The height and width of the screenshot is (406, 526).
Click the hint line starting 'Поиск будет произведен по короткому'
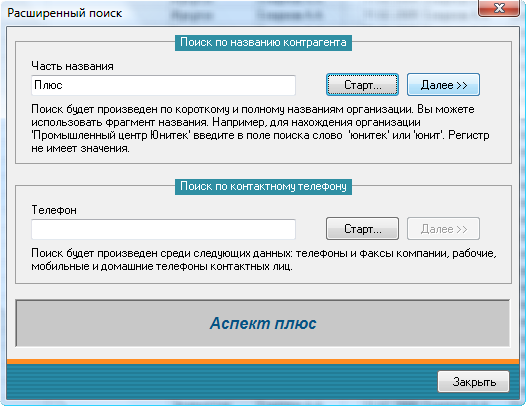[x=253, y=109]
